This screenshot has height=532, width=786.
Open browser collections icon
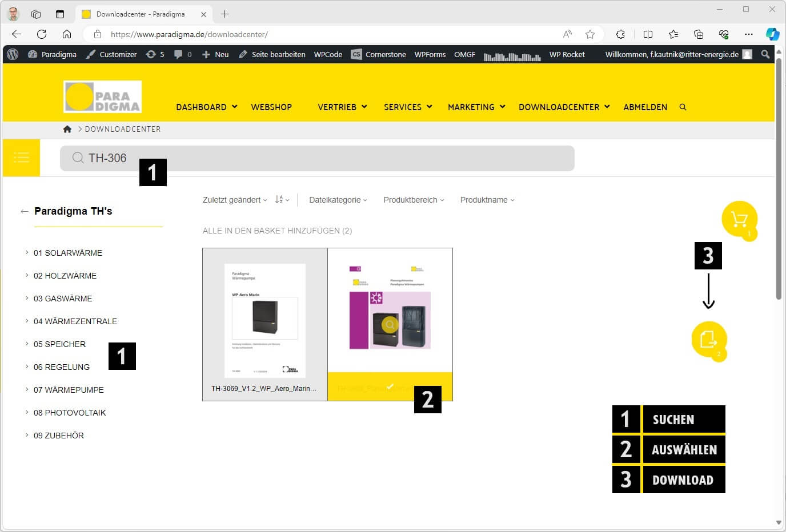click(699, 34)
